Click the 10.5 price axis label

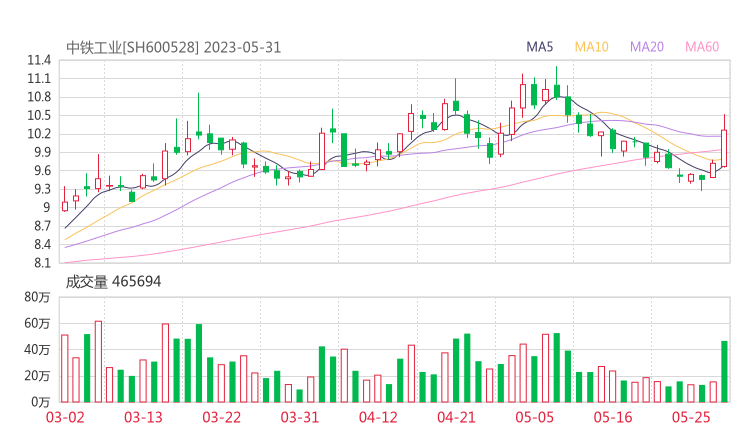pos(39,116)
